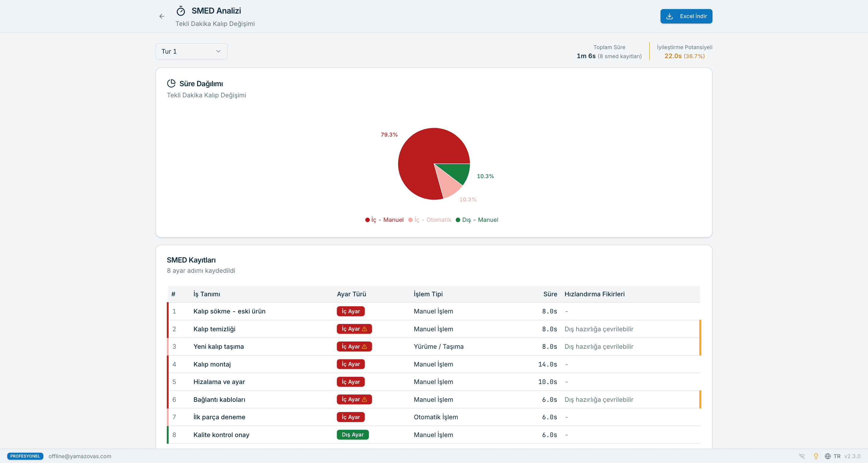Click the Dış - Manuel legend dot
This screenshot has width=868, height=463.
[458, 220]
